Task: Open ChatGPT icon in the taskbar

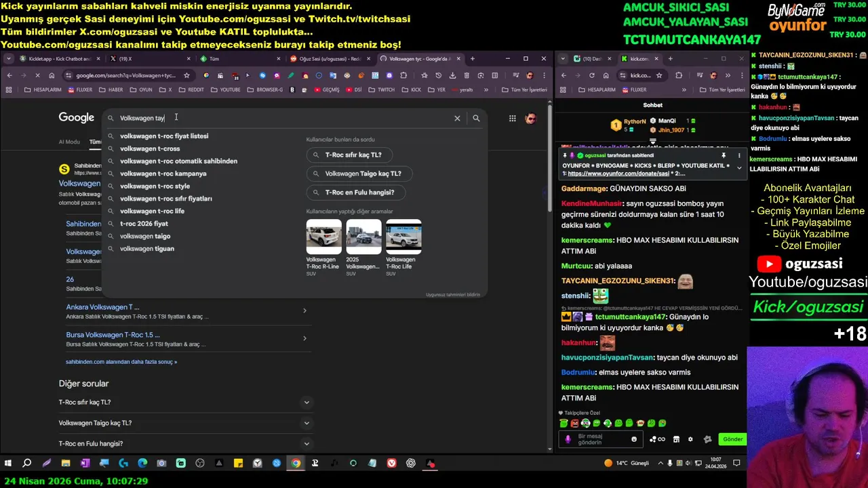Action: click(411, 464)
